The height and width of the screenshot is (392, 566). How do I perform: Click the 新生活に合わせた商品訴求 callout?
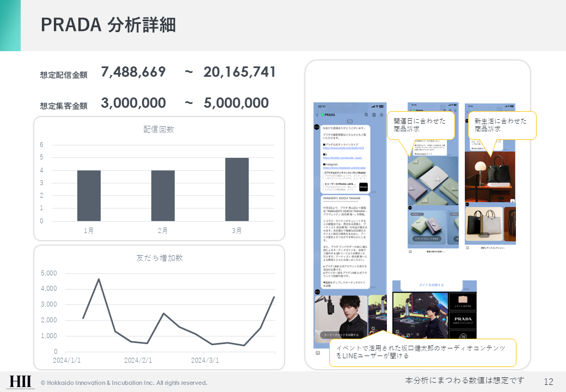click(502, 125)
